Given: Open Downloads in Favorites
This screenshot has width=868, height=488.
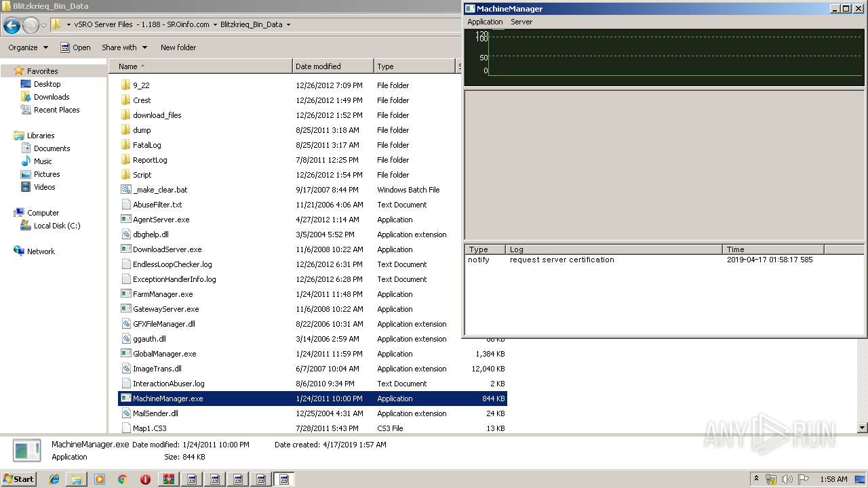Looking at the screenshot, I should pos(52,97).
